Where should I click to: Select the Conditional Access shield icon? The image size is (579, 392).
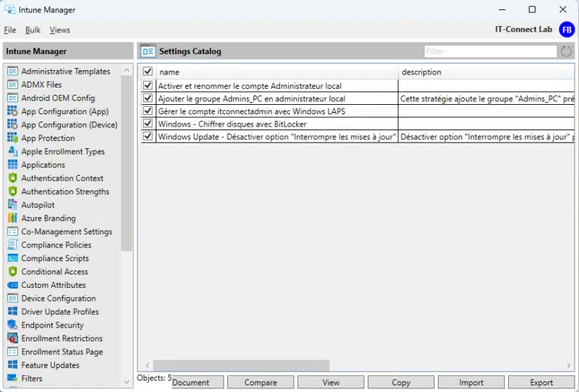point(12,272)
